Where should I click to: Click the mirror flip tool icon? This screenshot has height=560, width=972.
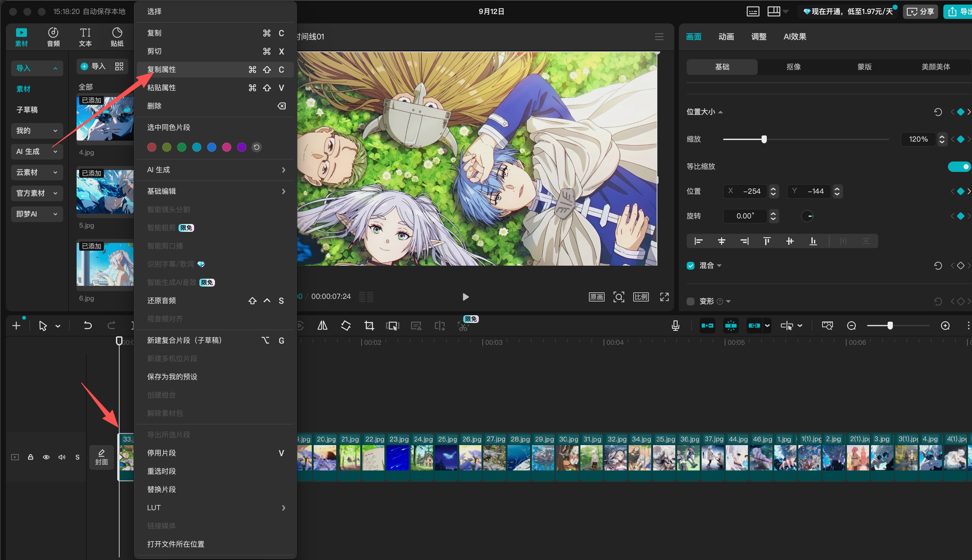tap(322, 326)
